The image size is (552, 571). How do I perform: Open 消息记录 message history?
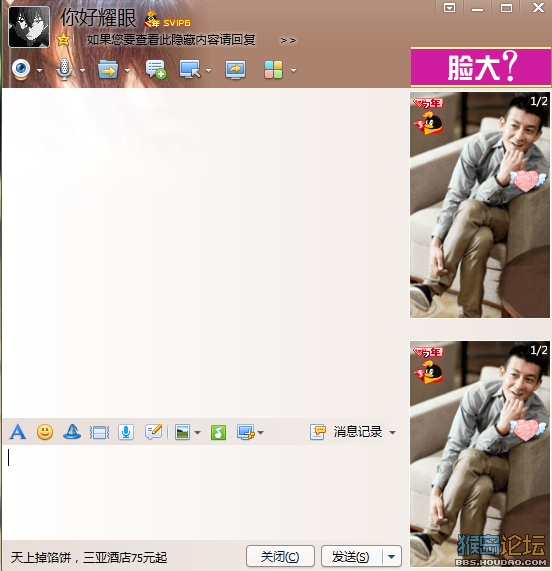click(x=346, y=432)
